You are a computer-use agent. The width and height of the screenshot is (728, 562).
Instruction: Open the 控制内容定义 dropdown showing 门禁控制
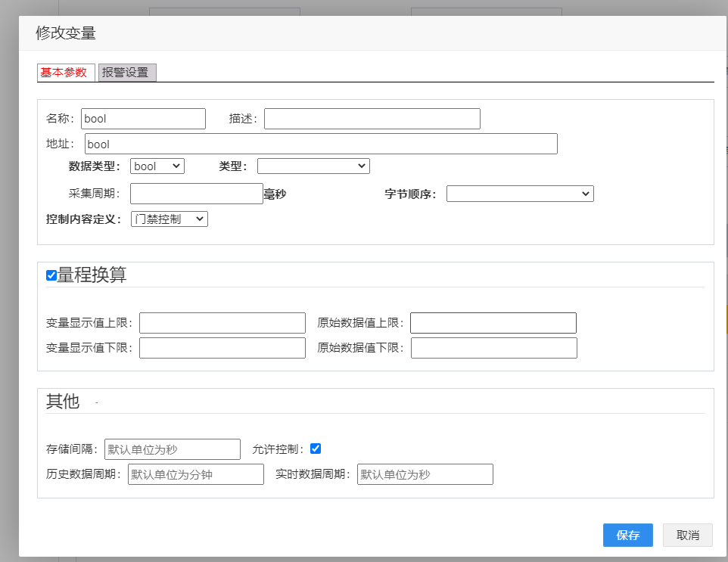click(170, 219)
